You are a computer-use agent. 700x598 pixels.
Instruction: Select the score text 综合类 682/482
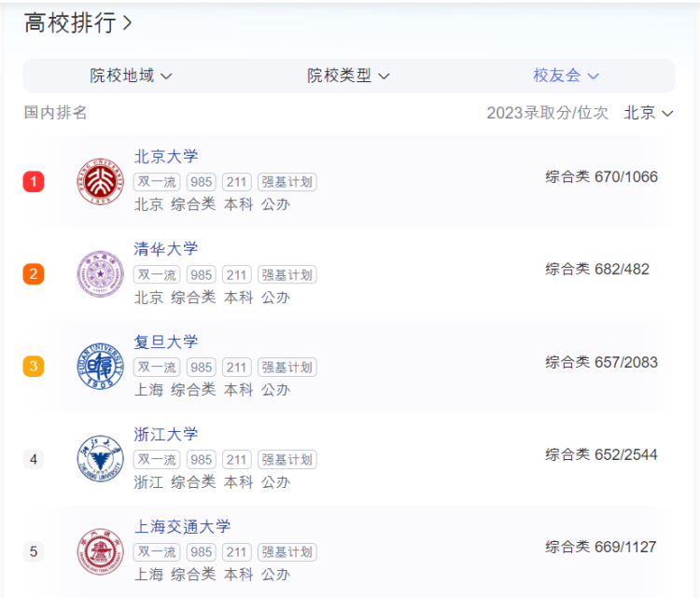pyautogui.click(x=597, y=269)
